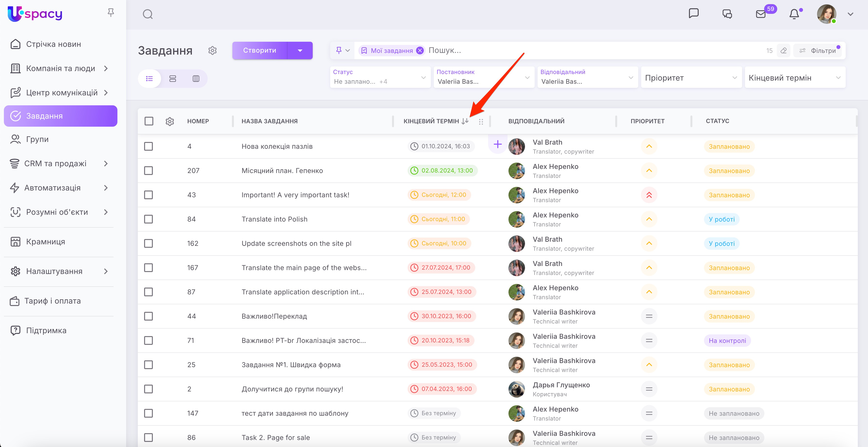The width and height of the screenshot is (868, 447).
Task: Open task settings gear next to Завдання title
Action: [x=212, y=50]
